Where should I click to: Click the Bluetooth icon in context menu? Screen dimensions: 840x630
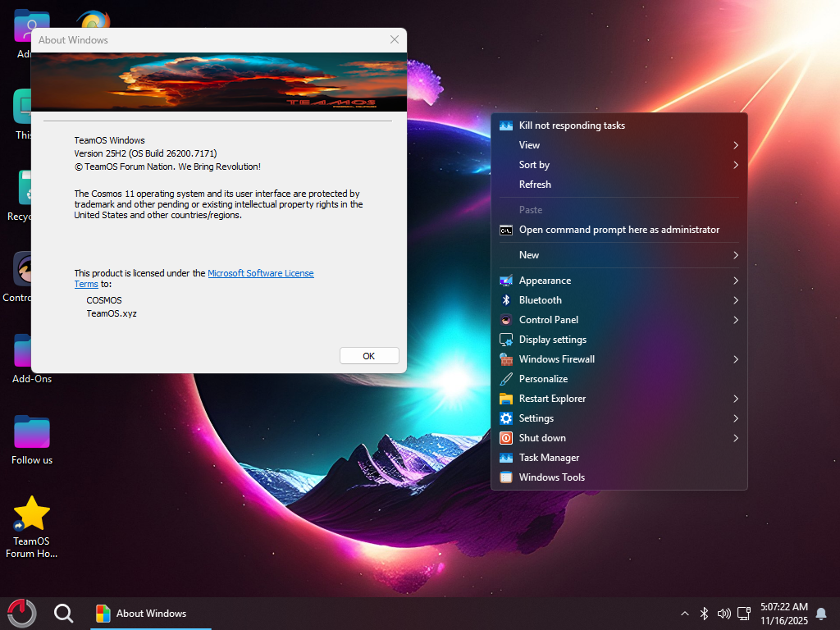[506, 300]
